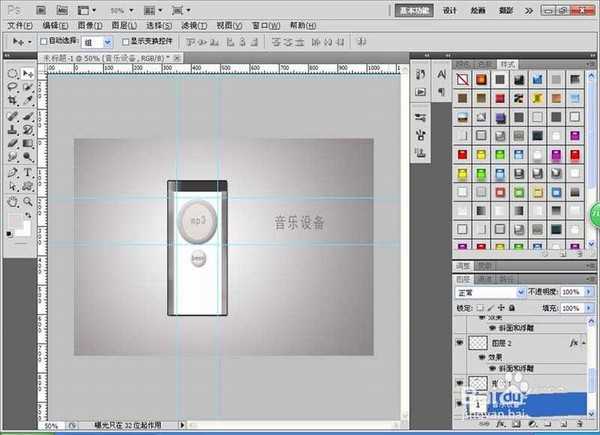Viewport: 600px width, 435px height.
Task: Launch Bridge from the application bar
Action: click(41, 10)
